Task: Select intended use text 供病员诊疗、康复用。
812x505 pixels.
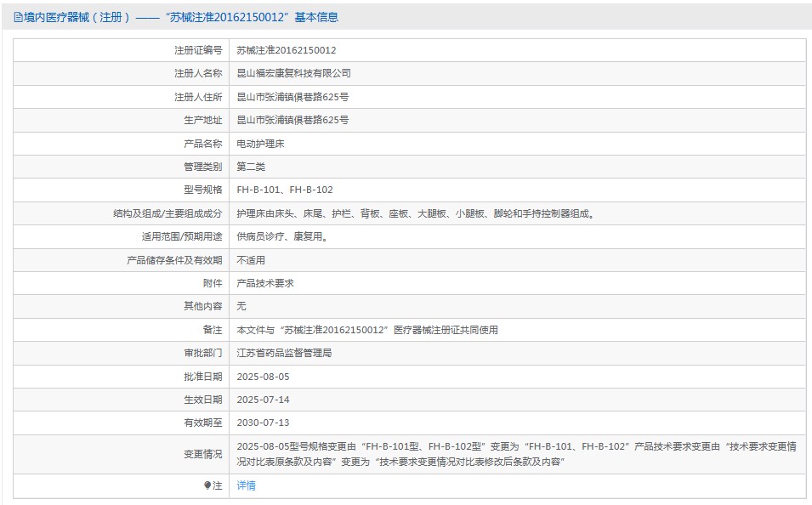Action: tap(282, 236)
